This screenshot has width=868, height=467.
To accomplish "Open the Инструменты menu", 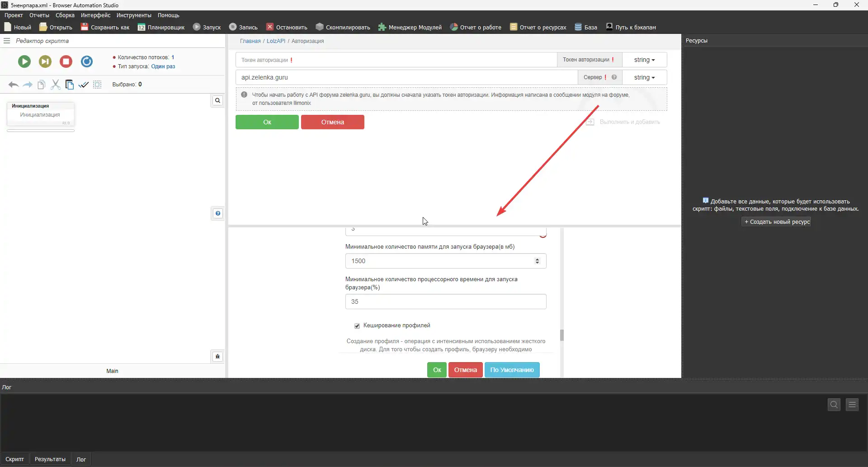I will click(134, 15).
